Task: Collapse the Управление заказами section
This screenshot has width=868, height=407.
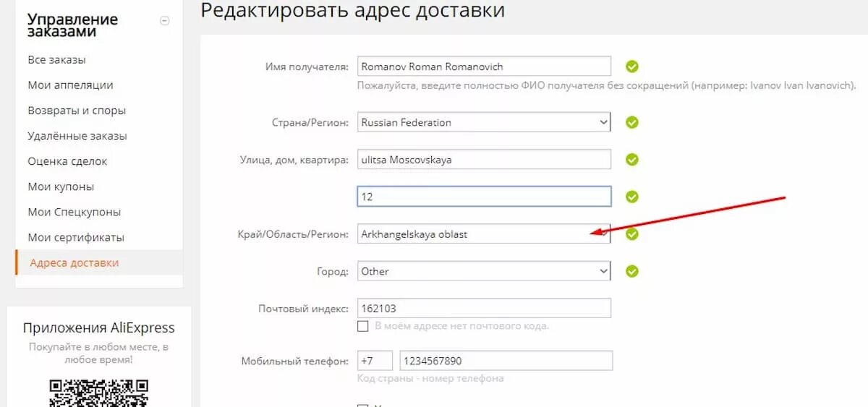Action: pyautogui.click(x=164, y=21)
